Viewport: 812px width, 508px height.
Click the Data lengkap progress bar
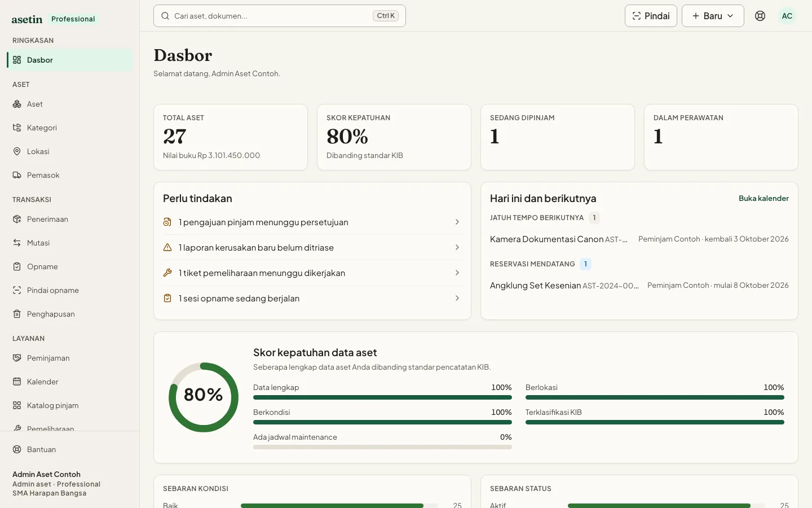coord(382,397)
